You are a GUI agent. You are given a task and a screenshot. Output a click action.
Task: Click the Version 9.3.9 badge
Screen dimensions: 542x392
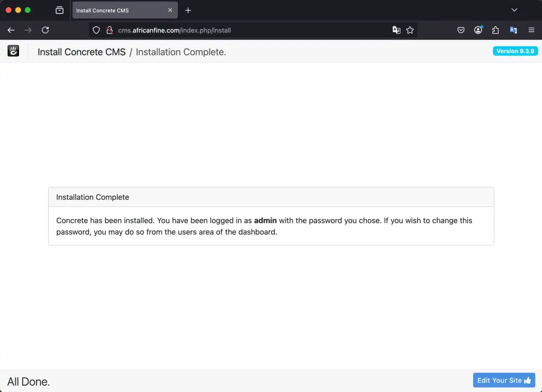tap(515, 51)
